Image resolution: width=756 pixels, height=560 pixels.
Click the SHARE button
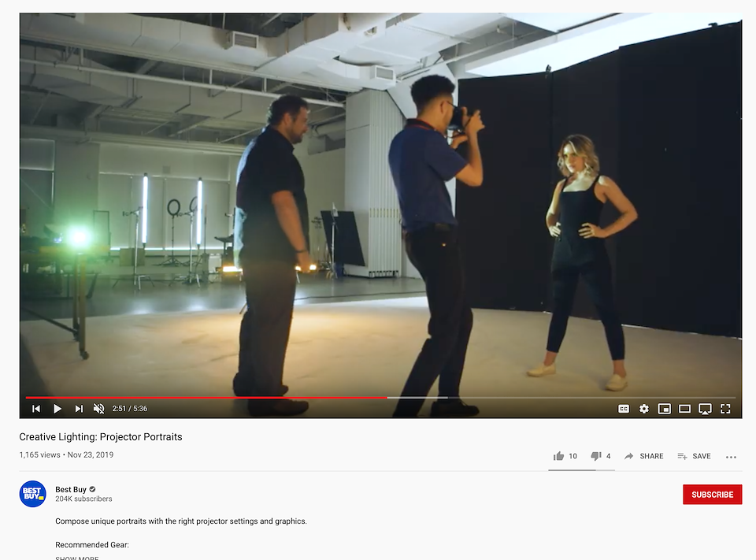pos(643,456)
